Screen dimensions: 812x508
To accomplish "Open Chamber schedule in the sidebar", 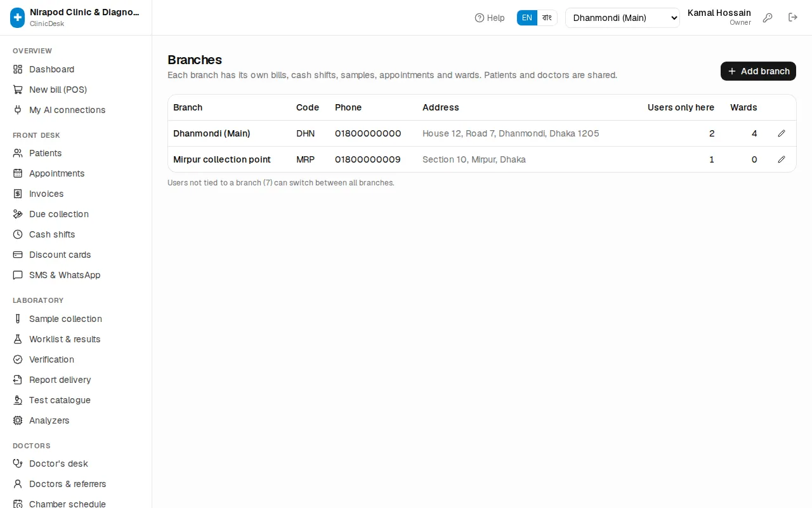I will point(67,504).
